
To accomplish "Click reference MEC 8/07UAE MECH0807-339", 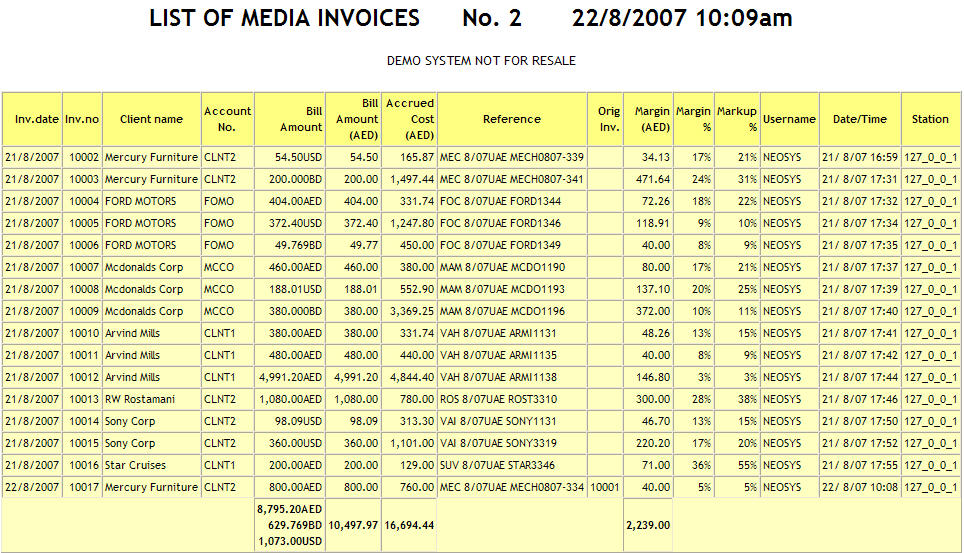I will coord(512,157).
